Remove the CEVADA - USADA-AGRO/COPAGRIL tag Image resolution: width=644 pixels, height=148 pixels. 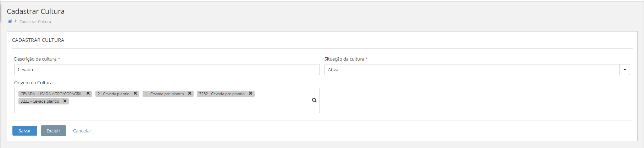click(88, 93)
